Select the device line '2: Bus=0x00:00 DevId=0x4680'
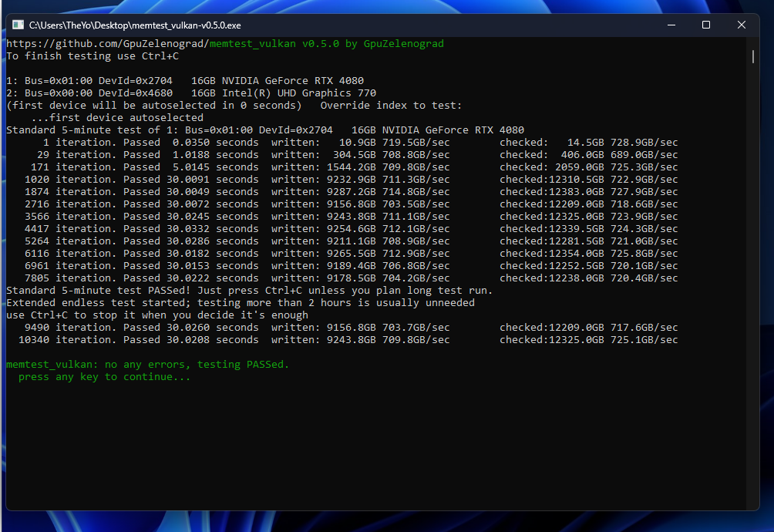 point(191,93)
